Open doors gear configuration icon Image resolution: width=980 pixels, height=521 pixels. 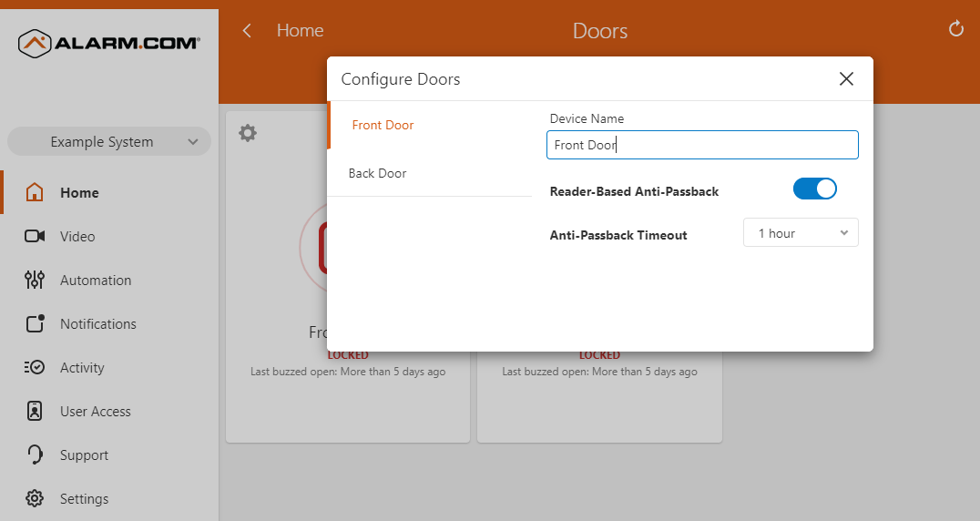[x=248, y=133]
